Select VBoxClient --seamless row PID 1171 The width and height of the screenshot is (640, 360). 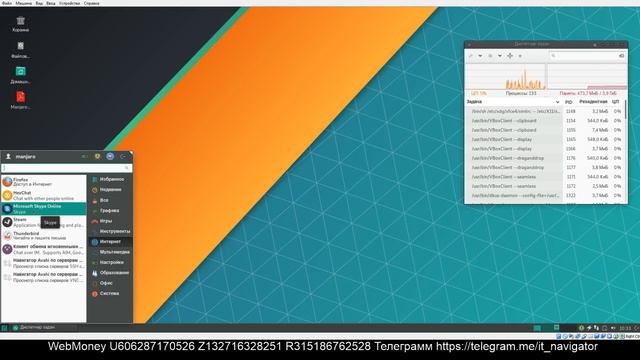pos(544,177)
